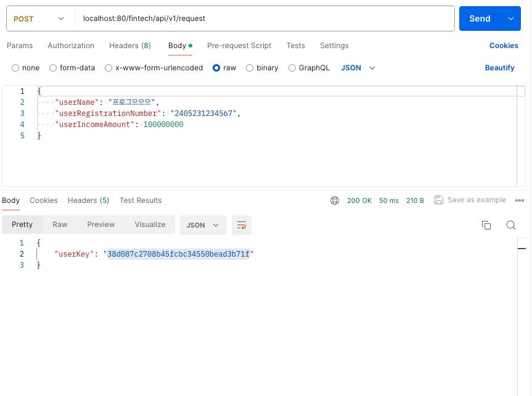Click the blue Send button
This screenshot has height=396, width=532.
pyautogui.click(x=480, y=19)
